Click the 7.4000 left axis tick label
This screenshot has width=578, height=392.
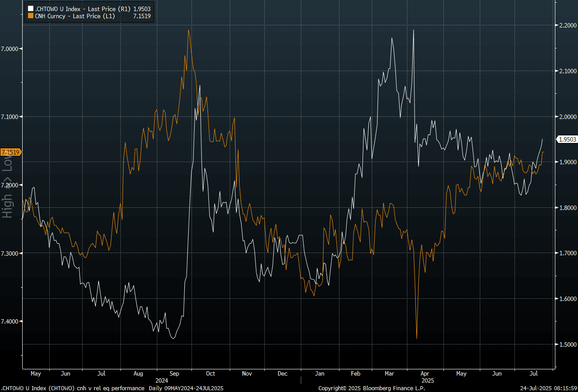11,321
